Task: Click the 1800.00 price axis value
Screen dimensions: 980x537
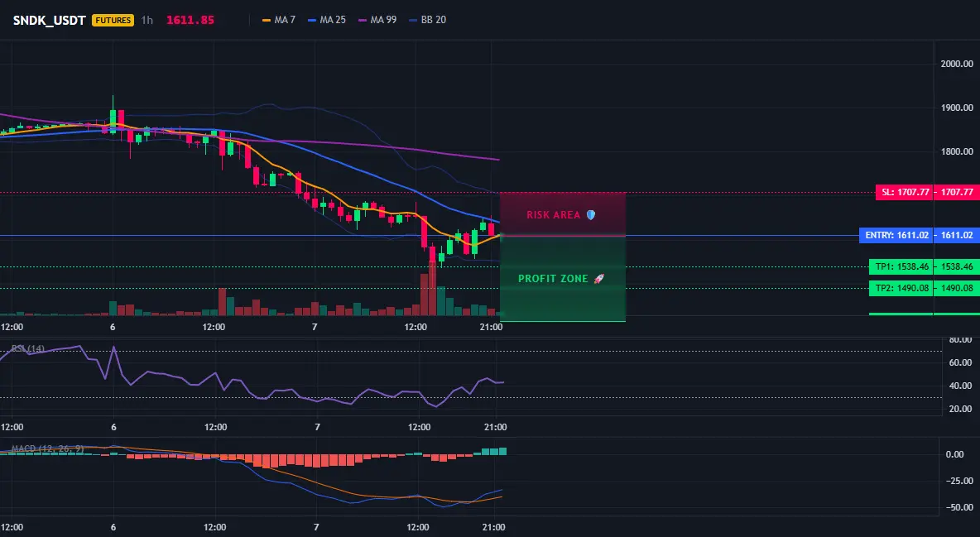Action: (x=957, y=151)
